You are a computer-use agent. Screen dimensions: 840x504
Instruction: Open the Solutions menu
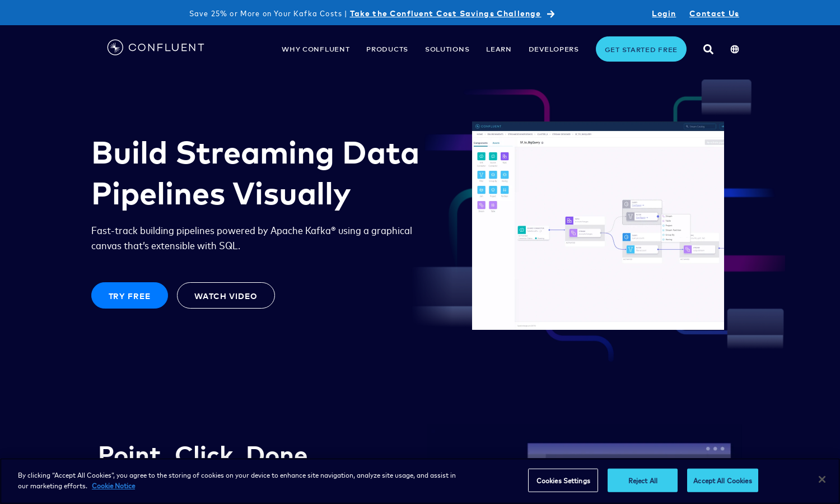[x=447, y=49]
